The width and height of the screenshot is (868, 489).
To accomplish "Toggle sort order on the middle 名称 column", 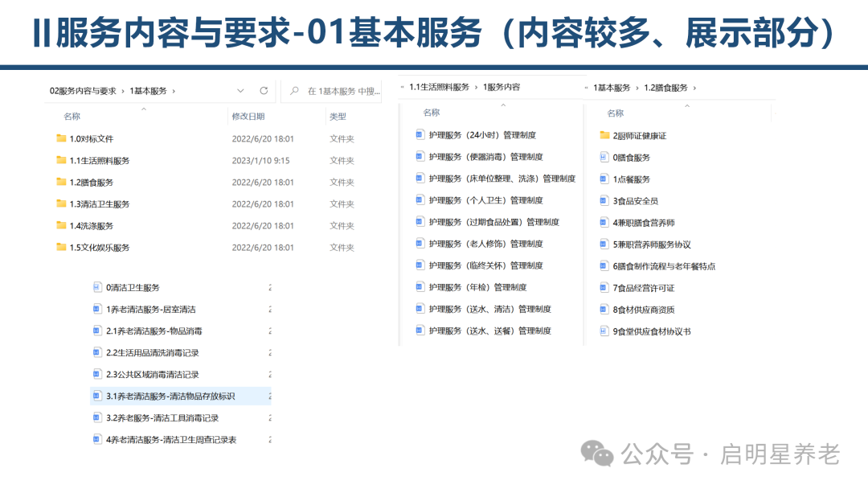I will click(x=431, y=113).
